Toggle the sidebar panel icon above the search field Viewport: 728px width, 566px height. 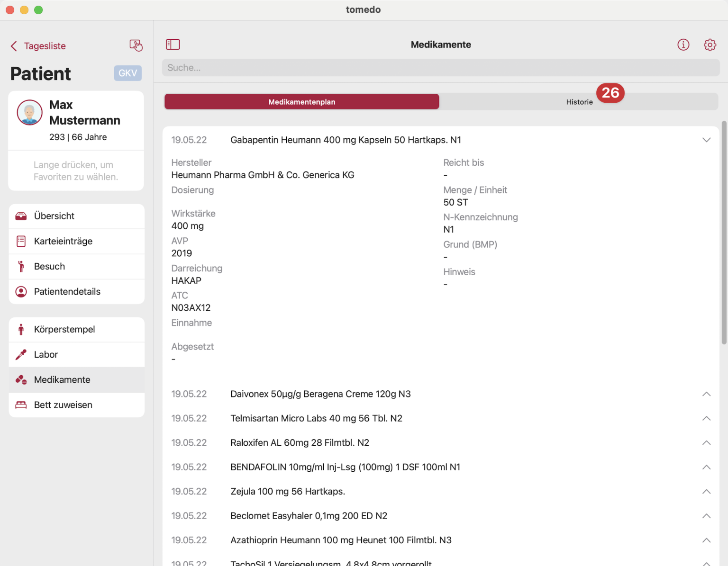pyautogui.click(x=173, y=44)
